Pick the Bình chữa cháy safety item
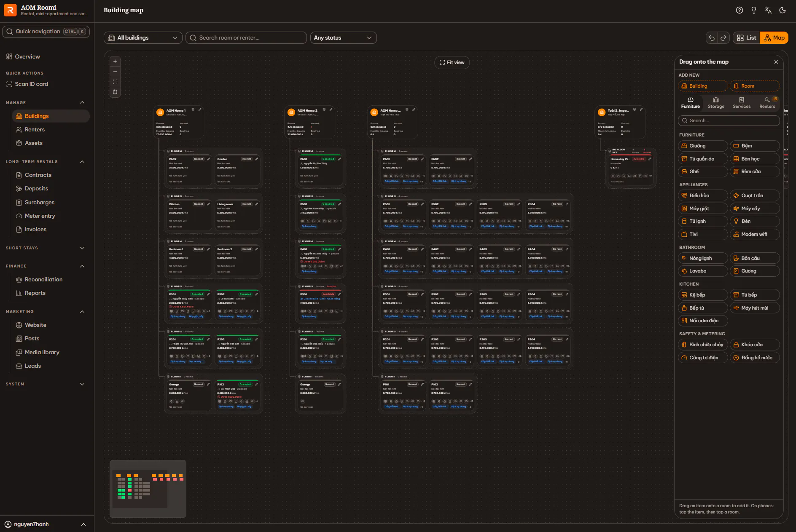Image resolution: width=796 pixels, height=532 pixels. [x=703, y=345]
